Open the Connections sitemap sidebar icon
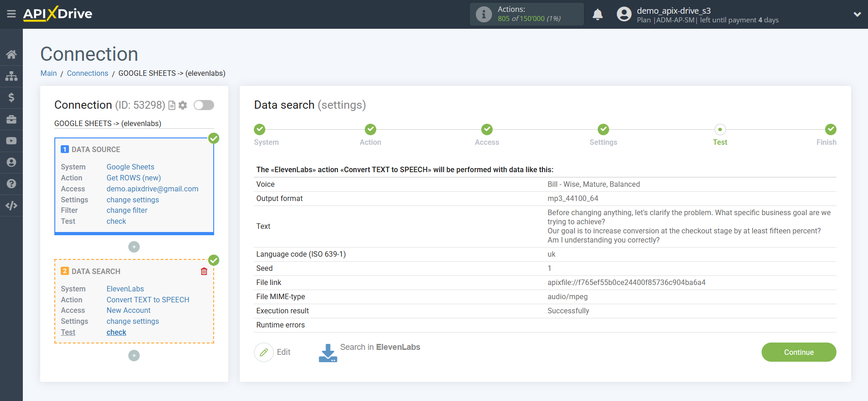Image resolution: width=868 pixels, height=401 pixels. [x=11, y=76]
